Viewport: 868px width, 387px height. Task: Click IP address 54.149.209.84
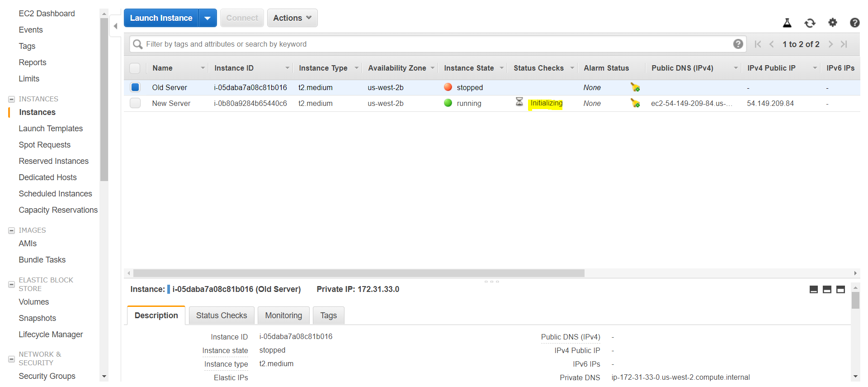[770, 103]
